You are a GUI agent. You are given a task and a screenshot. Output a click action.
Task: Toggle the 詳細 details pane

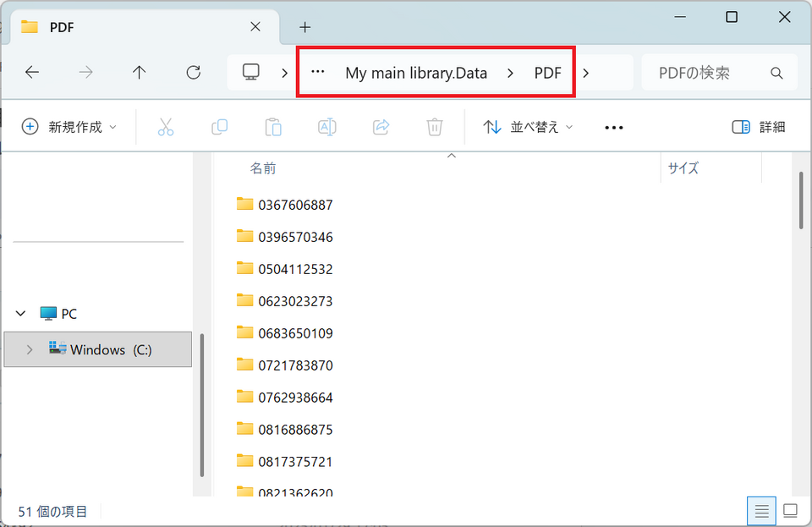(x=758, y=127)
